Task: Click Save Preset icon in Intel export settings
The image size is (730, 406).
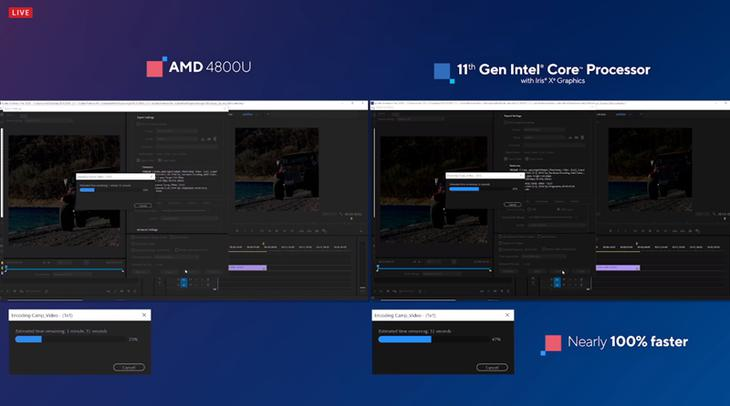Action: click(571, 137)
